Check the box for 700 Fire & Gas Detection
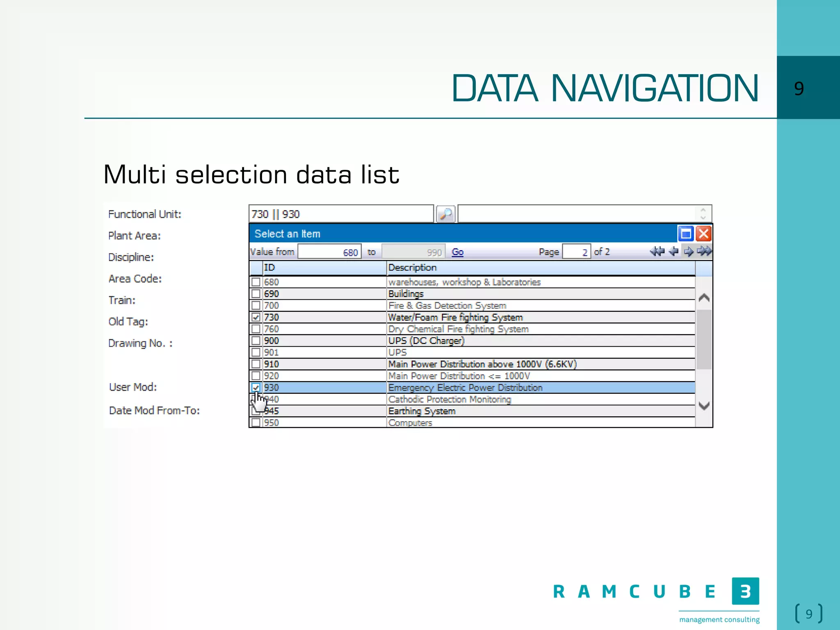Viewport: 840px width, 630px height. click(256, 306)
